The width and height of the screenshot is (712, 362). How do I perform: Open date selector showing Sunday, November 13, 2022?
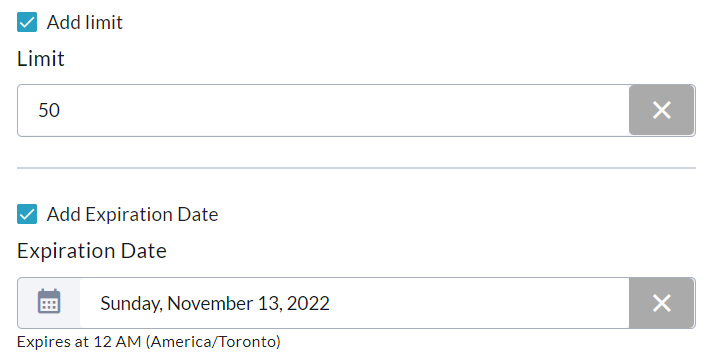[x=354, y=303]
